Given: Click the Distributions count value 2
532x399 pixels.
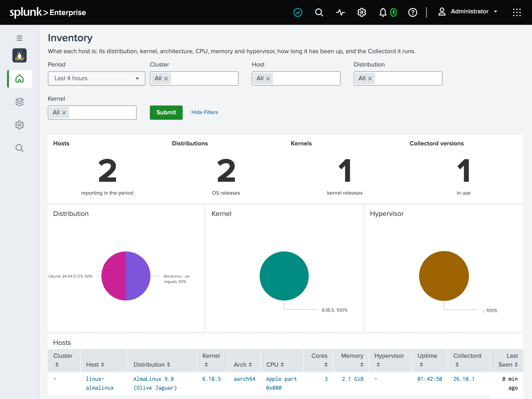Looking at the screenshot, I should point(226,170).
